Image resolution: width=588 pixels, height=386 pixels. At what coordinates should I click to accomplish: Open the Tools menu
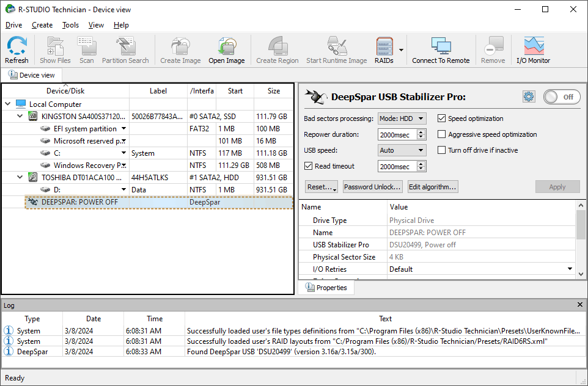pos(70,25)
